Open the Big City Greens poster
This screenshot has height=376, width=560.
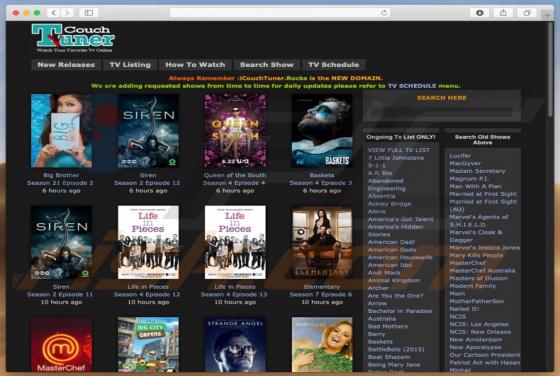click(x=148, y=344)
